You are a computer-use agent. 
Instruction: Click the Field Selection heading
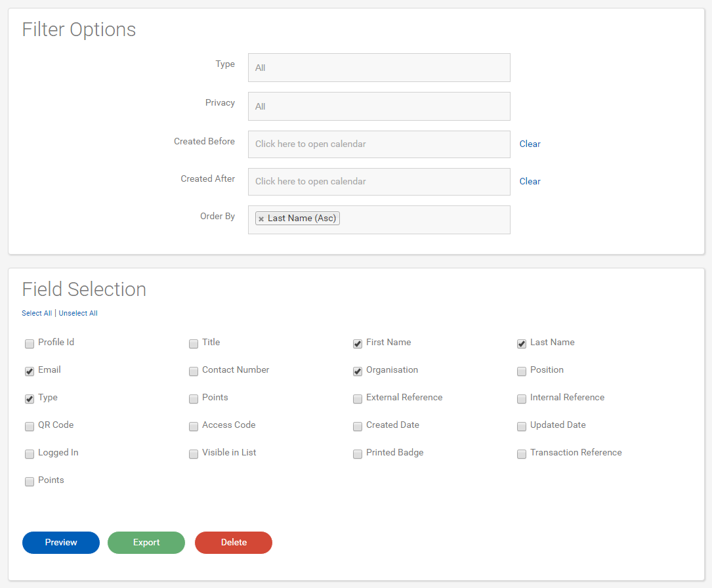point(84,289)
